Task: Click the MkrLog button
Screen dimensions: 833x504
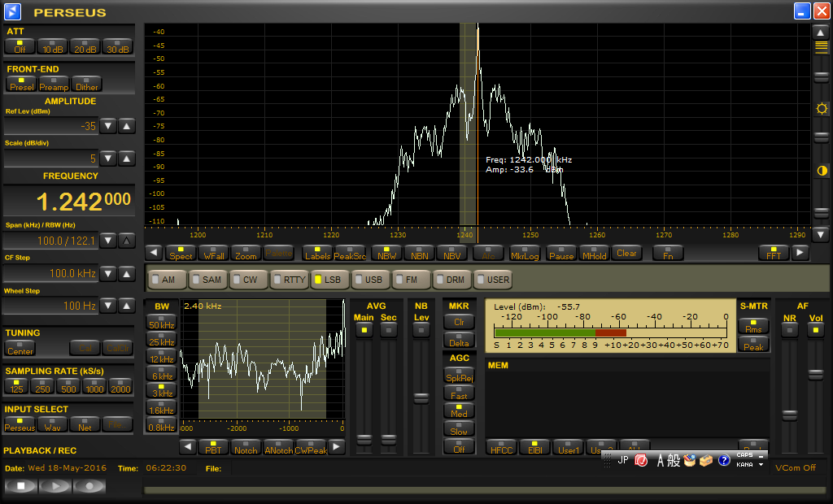Action: tap(525, 253)
